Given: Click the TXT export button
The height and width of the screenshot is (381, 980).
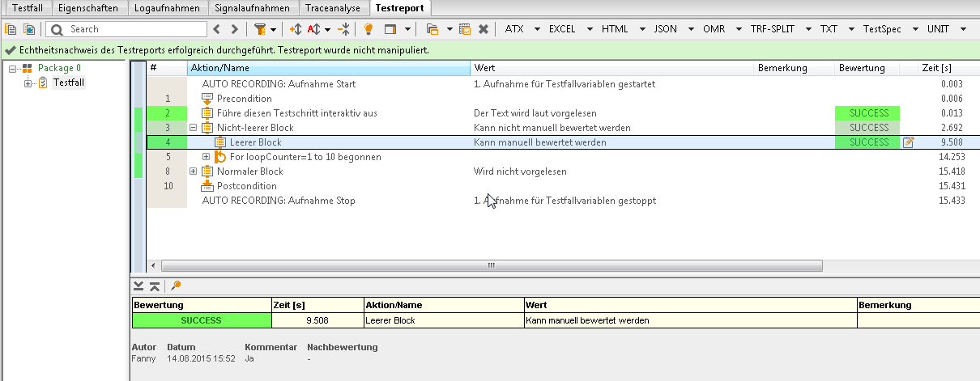Looking at the screenshot, I should click(829, 29).
